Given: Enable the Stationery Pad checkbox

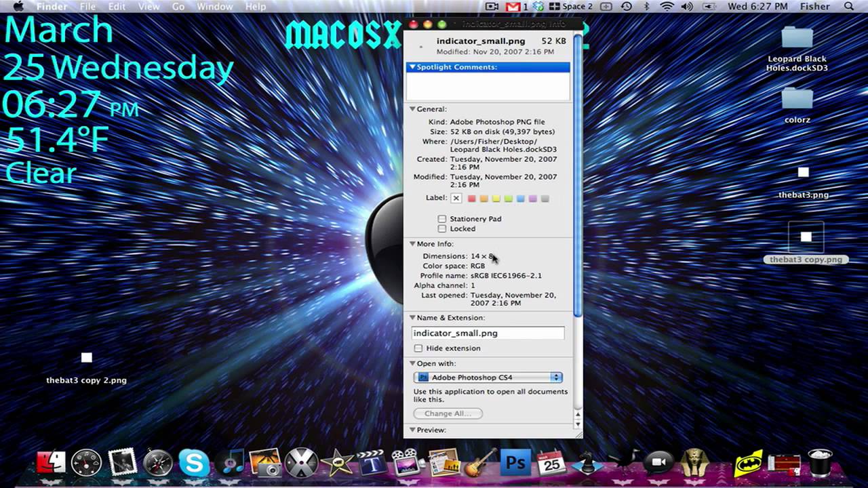Looking at the screenshot, I should [x=442, y=219].
